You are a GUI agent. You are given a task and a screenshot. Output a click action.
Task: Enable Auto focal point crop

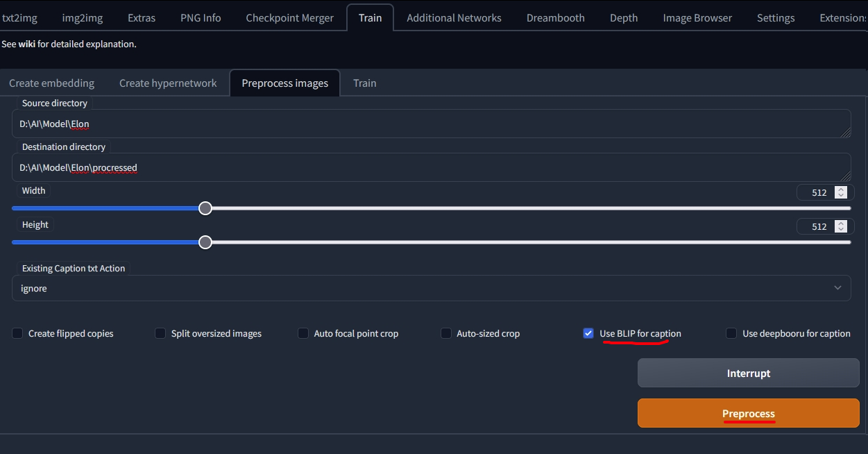(303, 334)
